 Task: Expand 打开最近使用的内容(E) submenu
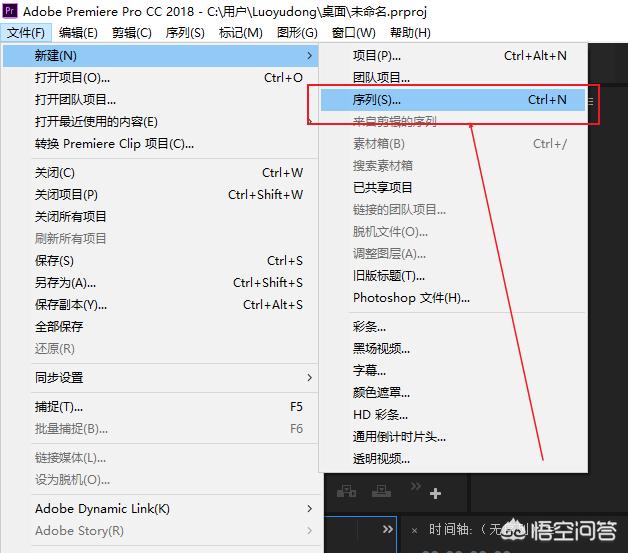click(161, 122)
